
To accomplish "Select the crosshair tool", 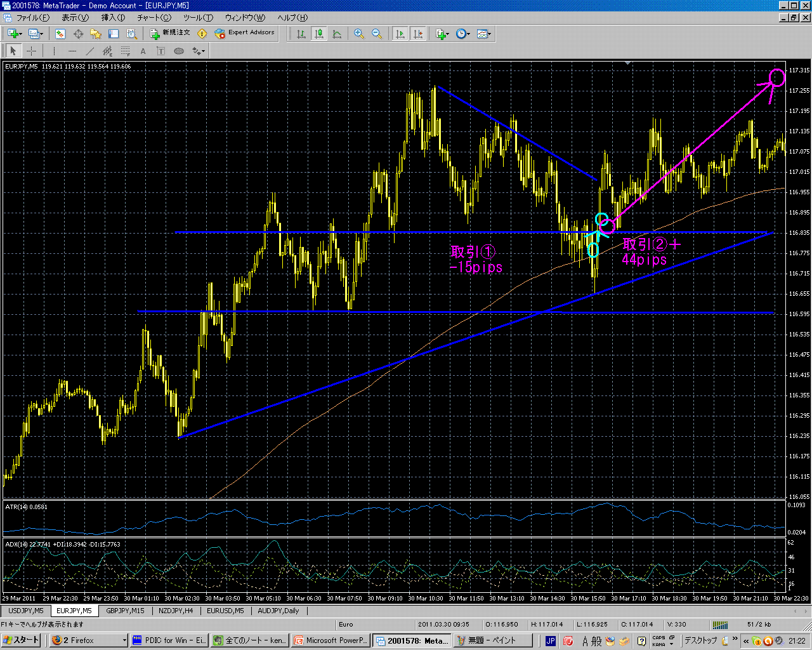I will 31,51.
